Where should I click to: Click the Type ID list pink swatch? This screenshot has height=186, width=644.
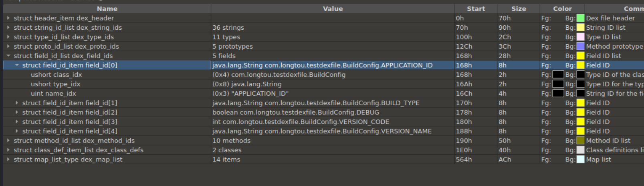click(x=580, y=37)
